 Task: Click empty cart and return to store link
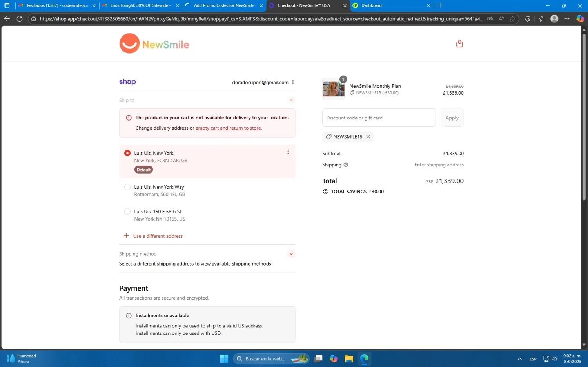click(228, 128)
